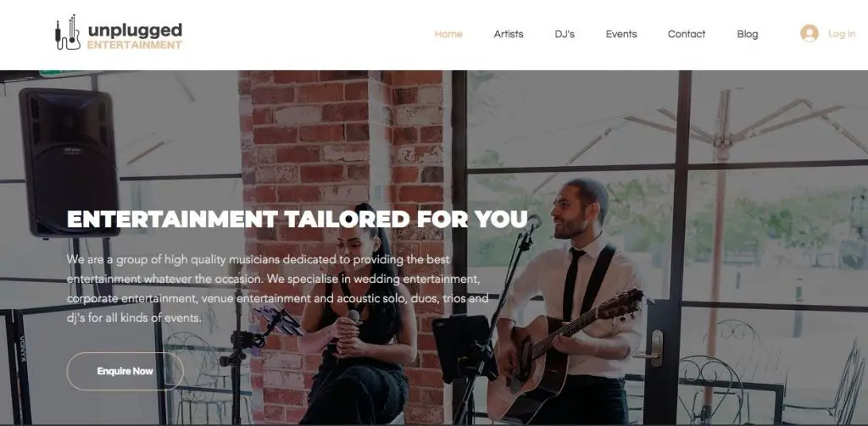The image size is (868, 426).
Task: Click the 'ENTERTAINMENT TAILORED FOR YOU' heading
Action: [x=298, y=219]
